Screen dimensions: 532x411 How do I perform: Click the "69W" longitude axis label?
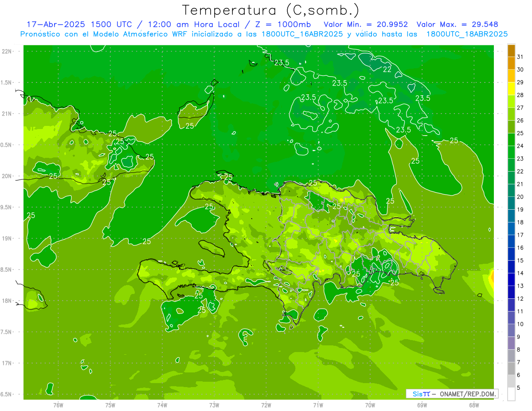click(422, 405)
